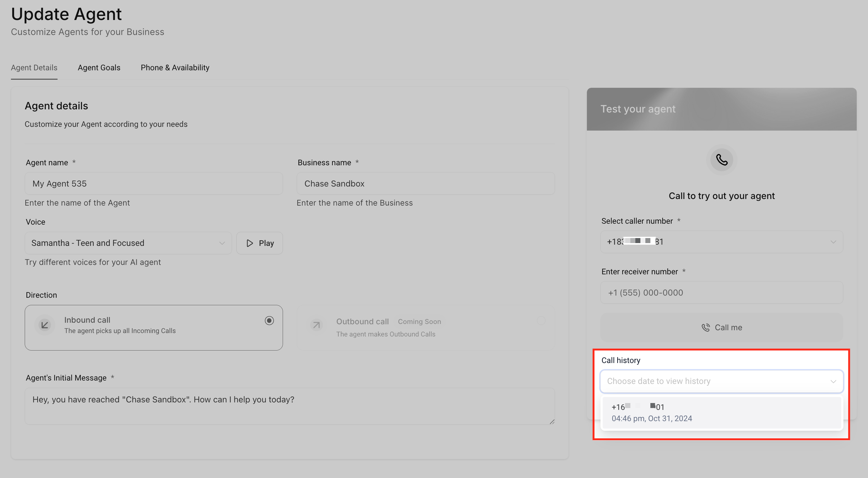The image size is (868, 478).
Task: Click the phone icon in Test your agent
Action: [x=721, y=160]
